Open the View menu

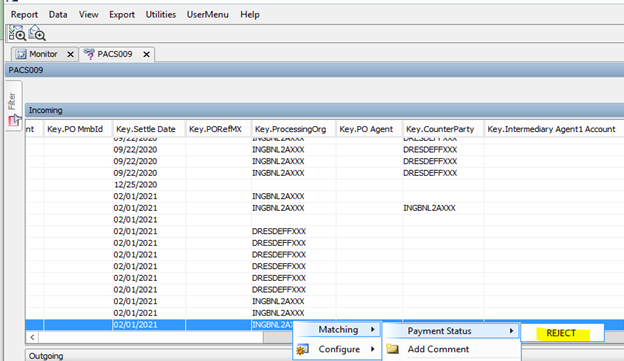88,15
